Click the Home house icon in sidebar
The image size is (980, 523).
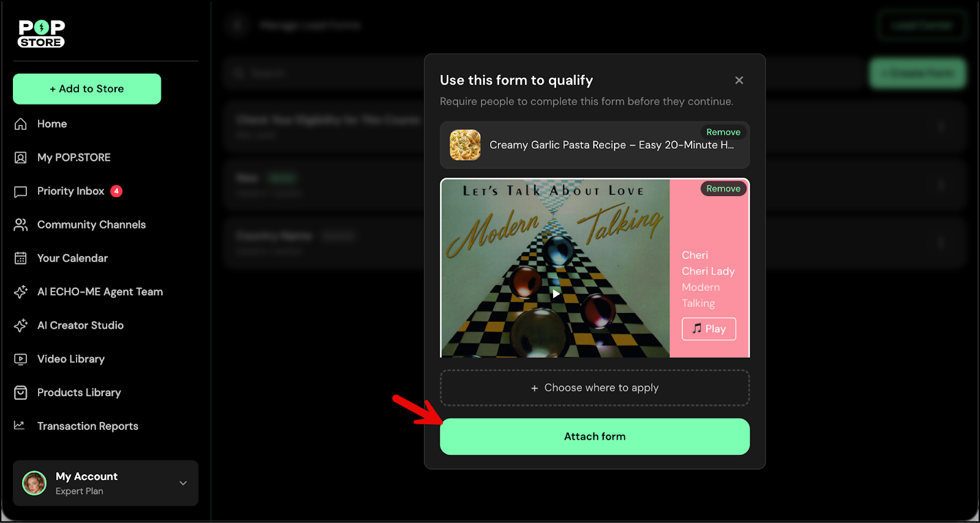[x=21, y=124]
